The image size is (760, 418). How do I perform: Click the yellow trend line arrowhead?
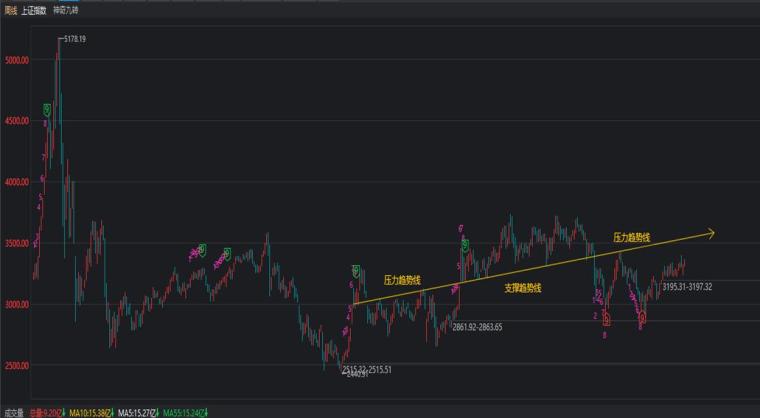711,234
